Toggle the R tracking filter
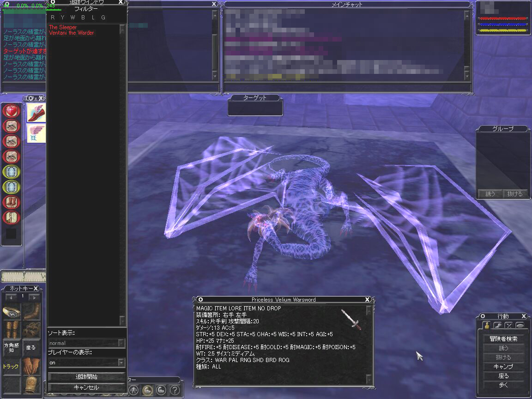The width and height of the screenshot is (532, 399). pyautogui.click(x=52, y=17)
